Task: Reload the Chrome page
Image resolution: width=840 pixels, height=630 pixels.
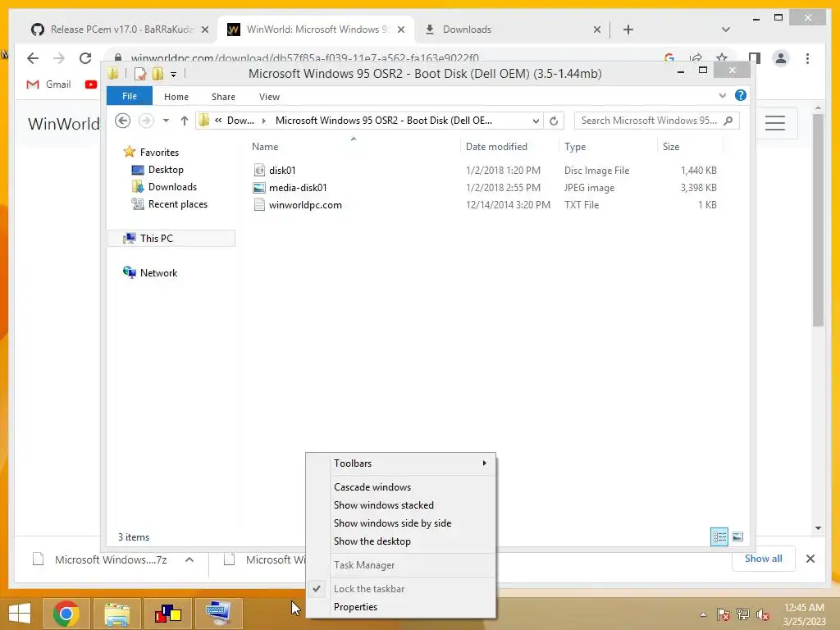Action: tap(85, 58)
